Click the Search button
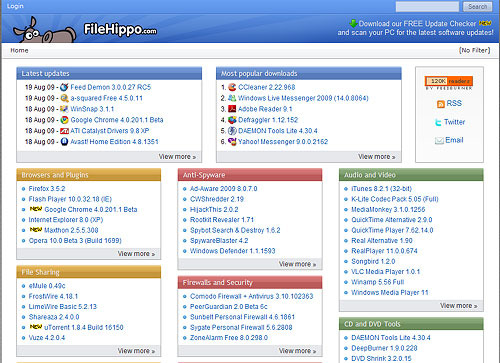The width and height of the screenshot is (500, 363). click(477, 7)
